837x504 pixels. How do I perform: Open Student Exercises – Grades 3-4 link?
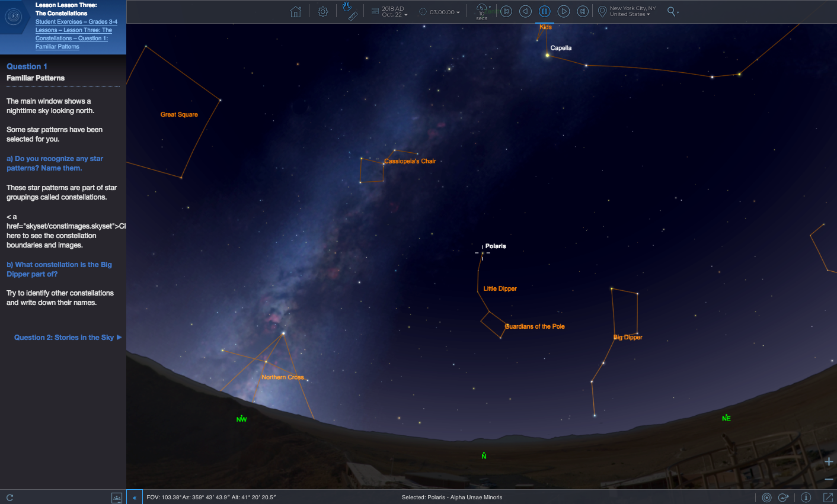tap(76, 22)
